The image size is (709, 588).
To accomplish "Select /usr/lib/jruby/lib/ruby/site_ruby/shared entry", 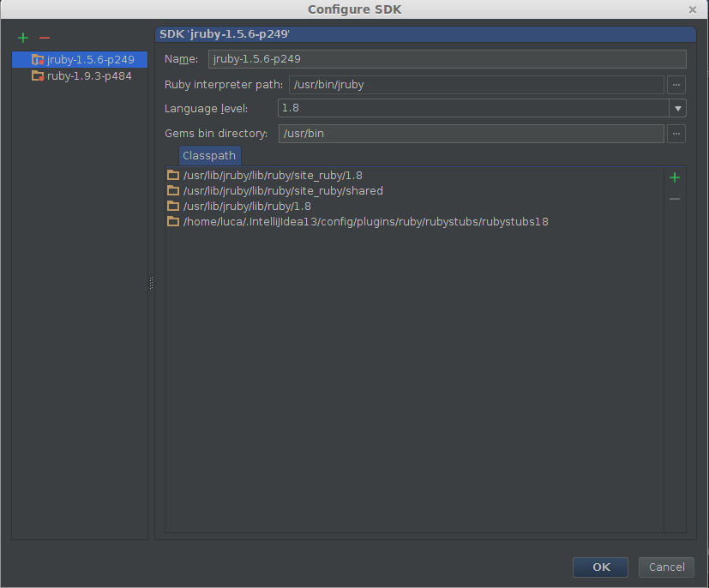I will click(x=414, y=191).
